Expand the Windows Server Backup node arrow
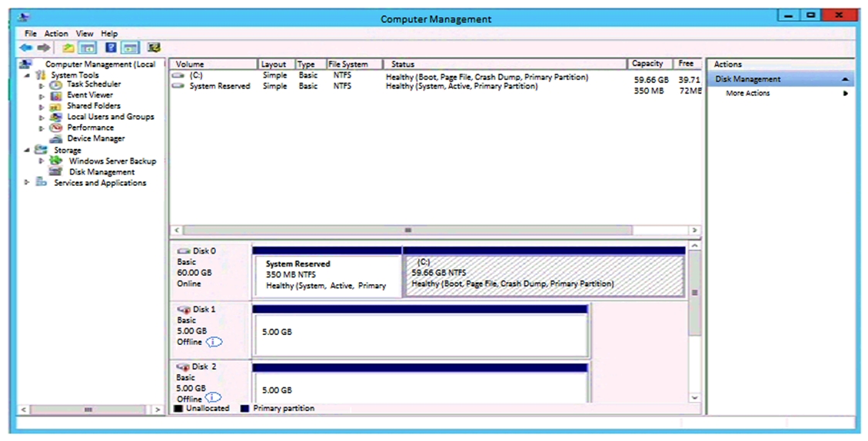Screen dimensions: 868x441 click(x=42, y=161)
